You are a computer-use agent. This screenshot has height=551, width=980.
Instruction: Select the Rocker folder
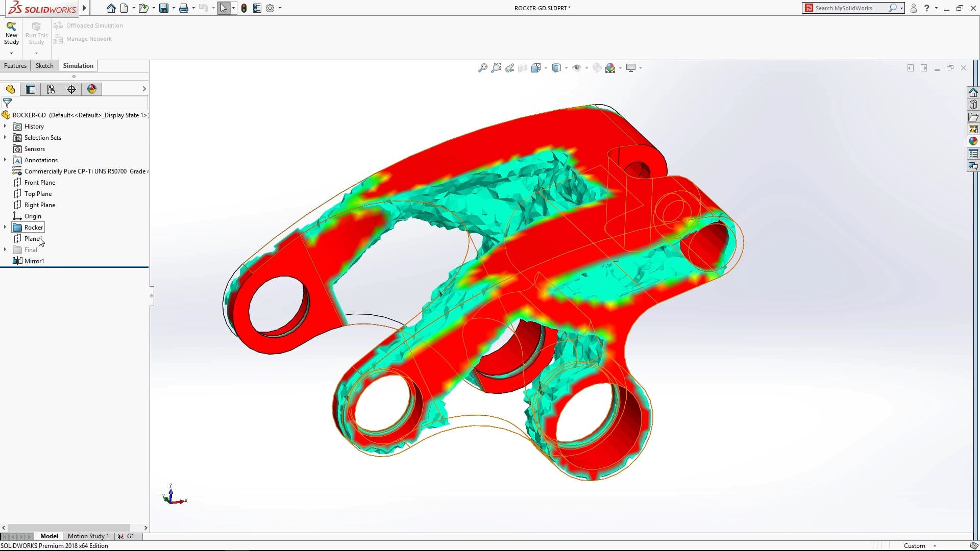29,228
